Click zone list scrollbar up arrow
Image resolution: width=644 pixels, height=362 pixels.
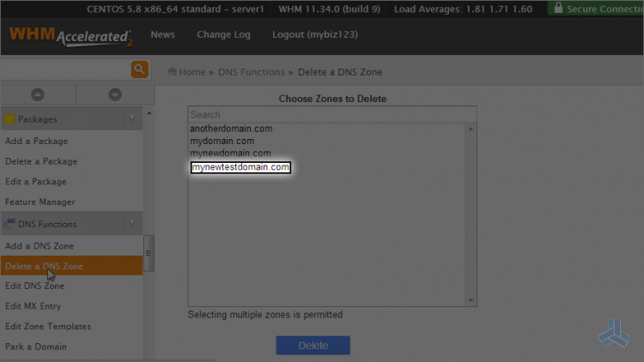pyautogui.click(x=471, y=130)
